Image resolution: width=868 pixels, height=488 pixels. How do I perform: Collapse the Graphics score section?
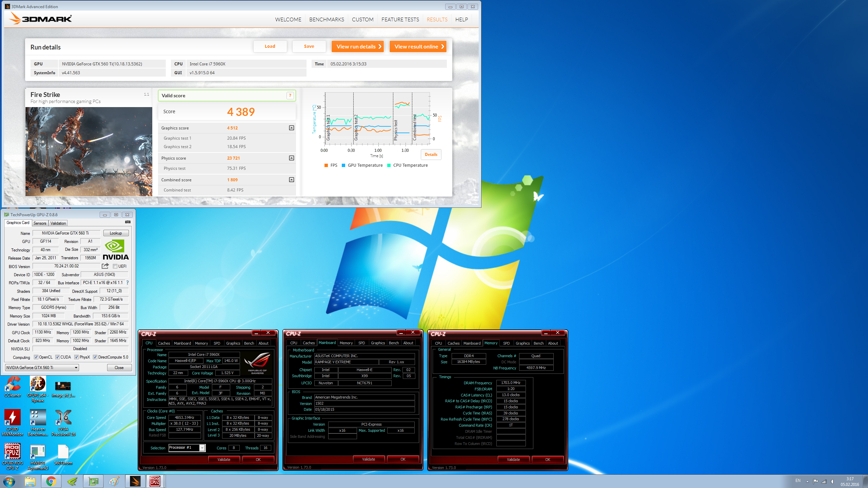point(291,128)
